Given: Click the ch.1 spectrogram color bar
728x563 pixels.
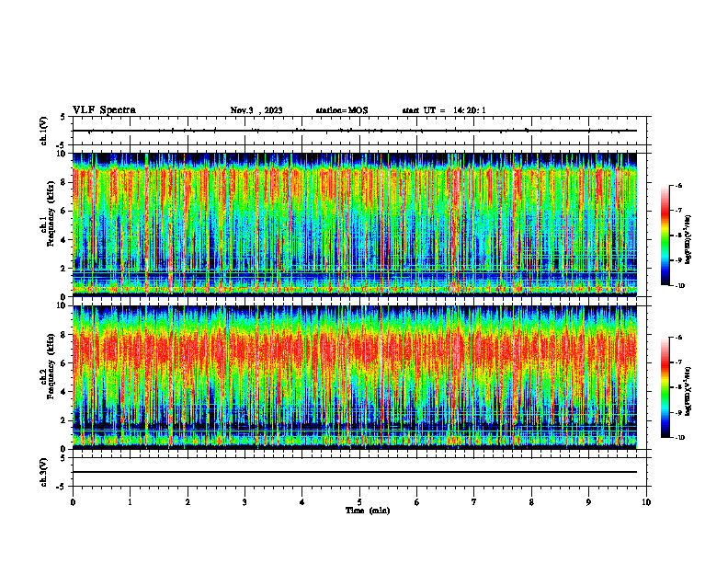Looking at the screenshot, I should pyautogui.click(x=665, y=236).
